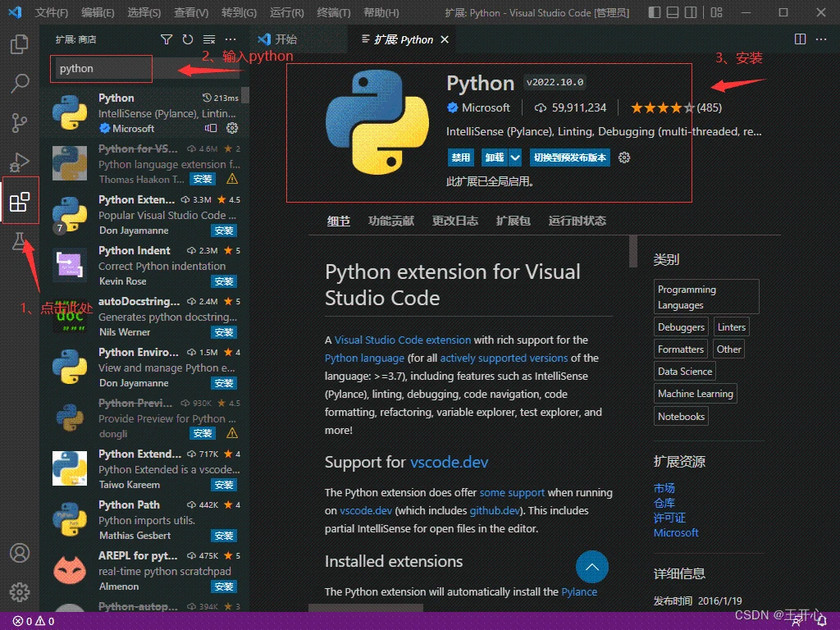Image resolution: width=840 pixels, height=630 pixels.
Task: Open the vscode.dev heading link
Action: (x=449, y=463)
